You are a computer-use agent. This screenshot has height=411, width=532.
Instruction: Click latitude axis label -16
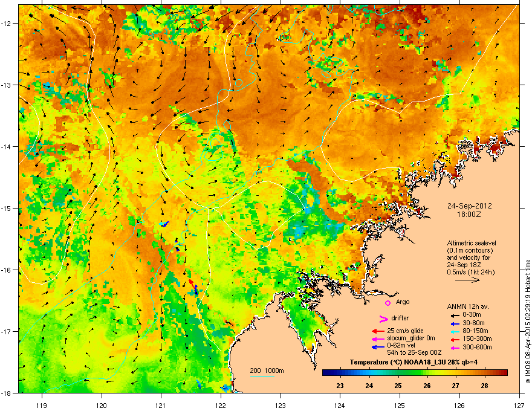pos(6,270)
